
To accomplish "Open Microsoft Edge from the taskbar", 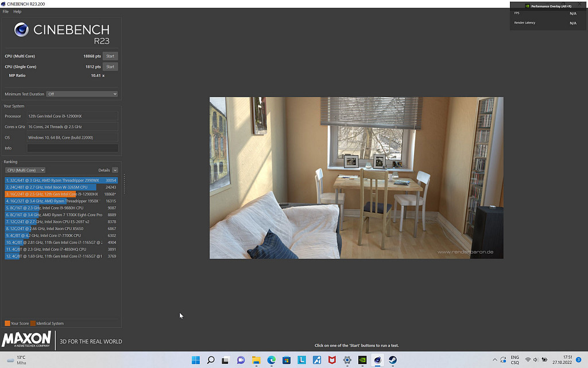I will coord(271,360).
